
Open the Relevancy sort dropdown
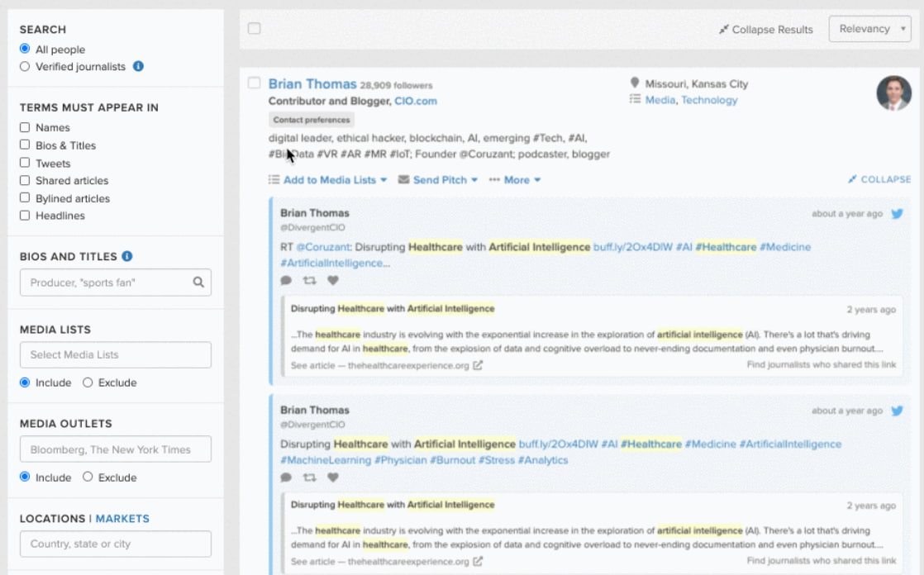[x=869, y=28]
